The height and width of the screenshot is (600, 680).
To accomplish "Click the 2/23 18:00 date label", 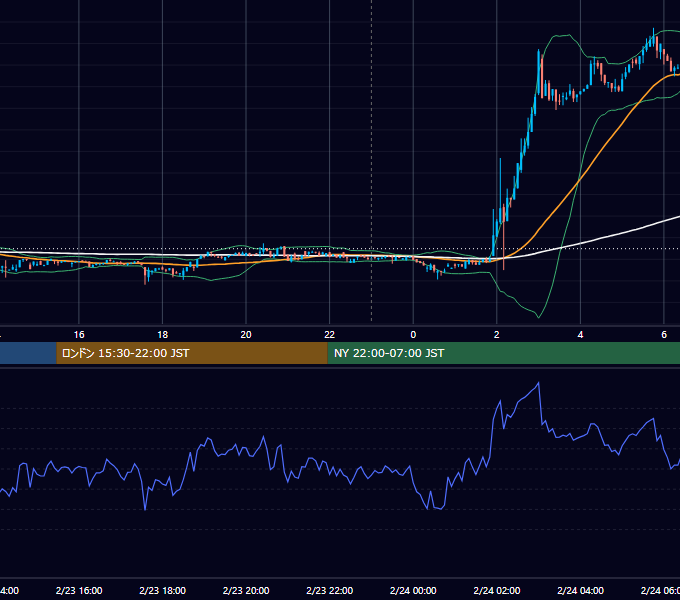I will coord(163,590).
